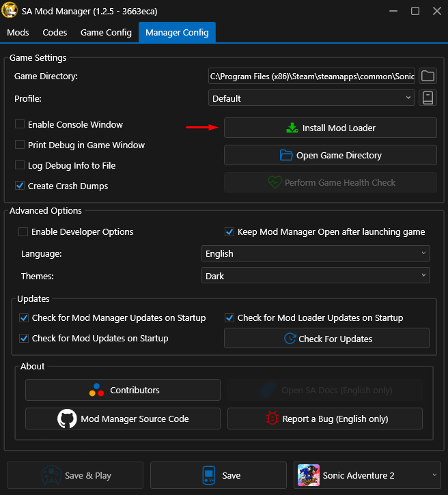This screenshot has width=448, height=495.
Task: Expand the Language dropdown
Action: [x=316, y=254]
